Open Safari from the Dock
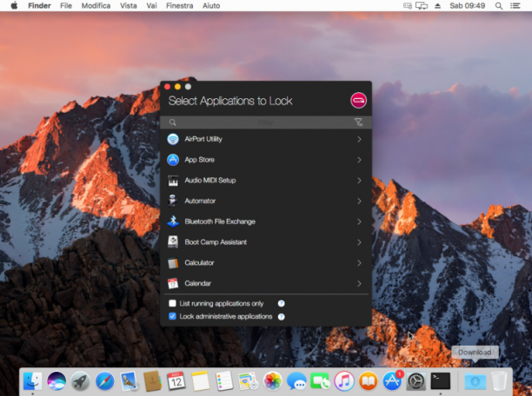This screenshot has width=532, height=396. pos(105,380)
